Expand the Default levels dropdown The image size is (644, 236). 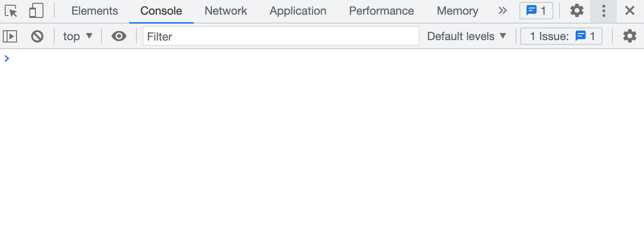click(466, 36)
